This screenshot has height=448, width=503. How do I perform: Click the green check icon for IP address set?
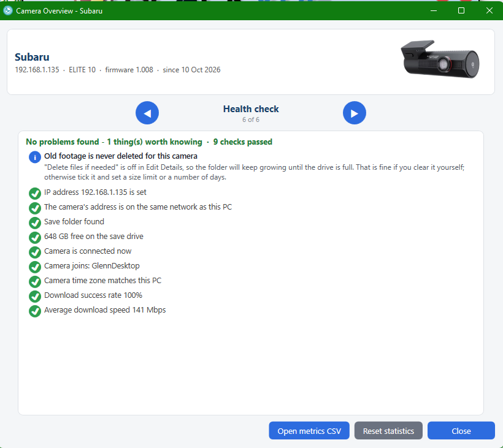pyautogui.click(x=34, y=193)
